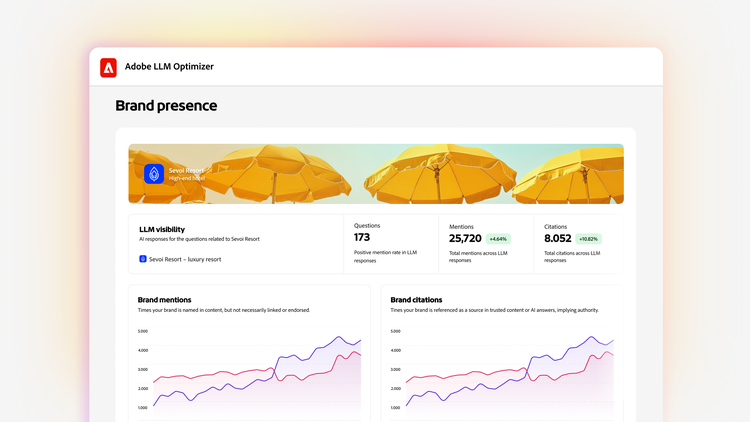Select the LLM visibility heading
This screenshot has width=750, height=422.
click(162, 229)
